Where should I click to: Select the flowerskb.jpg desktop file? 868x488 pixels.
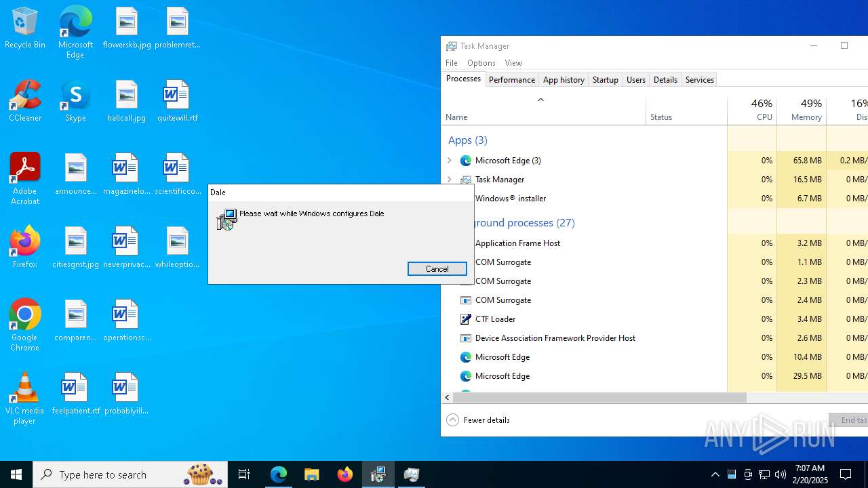[127, 28]
